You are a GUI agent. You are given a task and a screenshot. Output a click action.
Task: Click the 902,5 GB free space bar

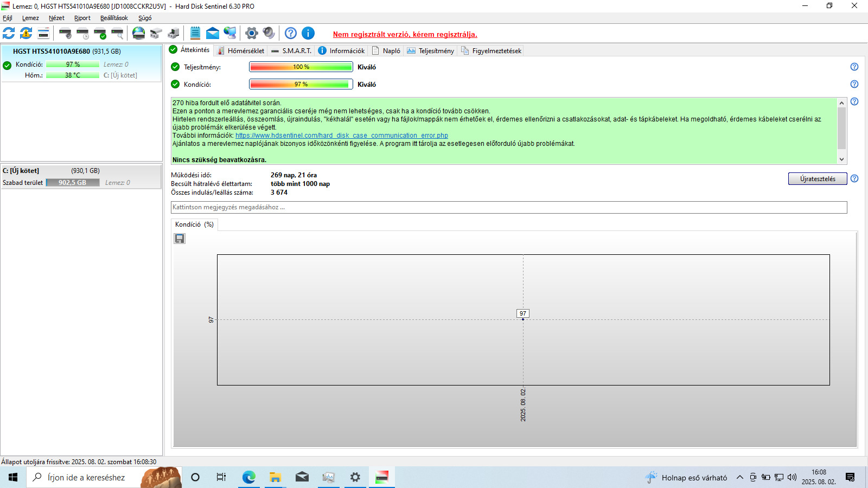(x=73, y=183)
